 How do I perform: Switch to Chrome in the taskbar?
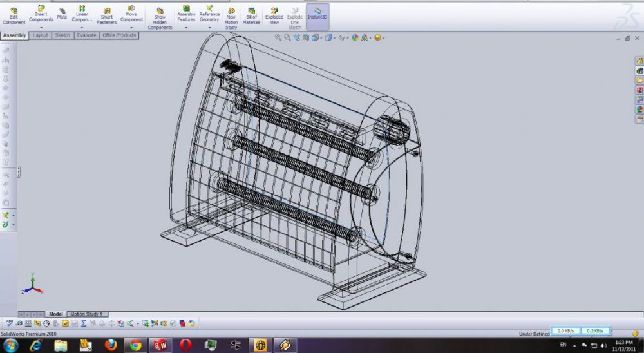[135, 345]
